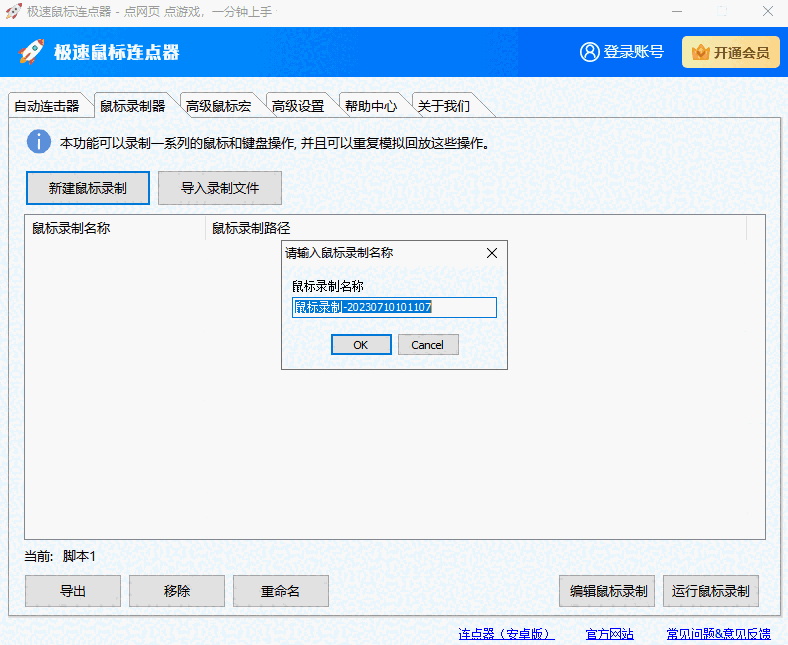Image resolution: width=788 pixels, height=645 pixels.
Task: Open the 连点器（安卓版） link
Action: coord(506,634)
